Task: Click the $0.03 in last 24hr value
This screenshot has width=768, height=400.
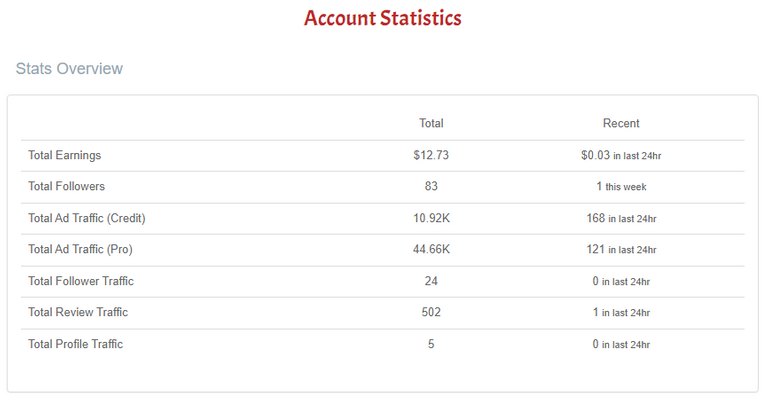Action: point(621,155)
